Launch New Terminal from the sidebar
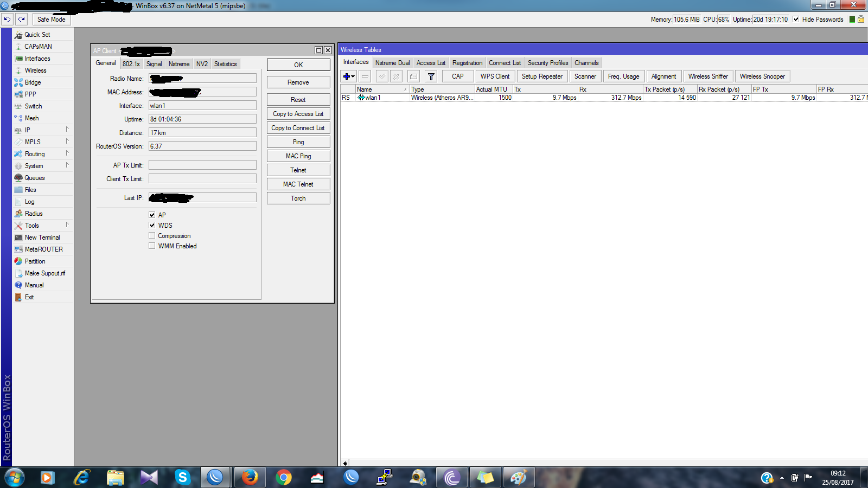This screenshot has height=488, width=868. click(x=42, y=237)
